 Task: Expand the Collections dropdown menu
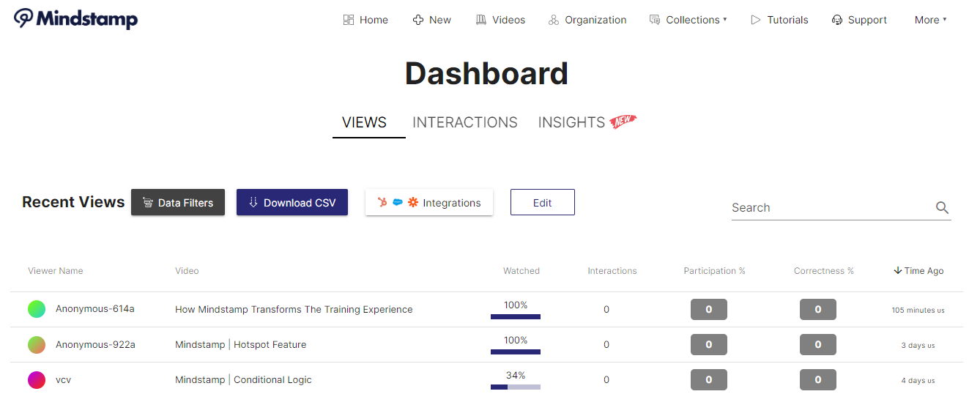coord(688,20)
